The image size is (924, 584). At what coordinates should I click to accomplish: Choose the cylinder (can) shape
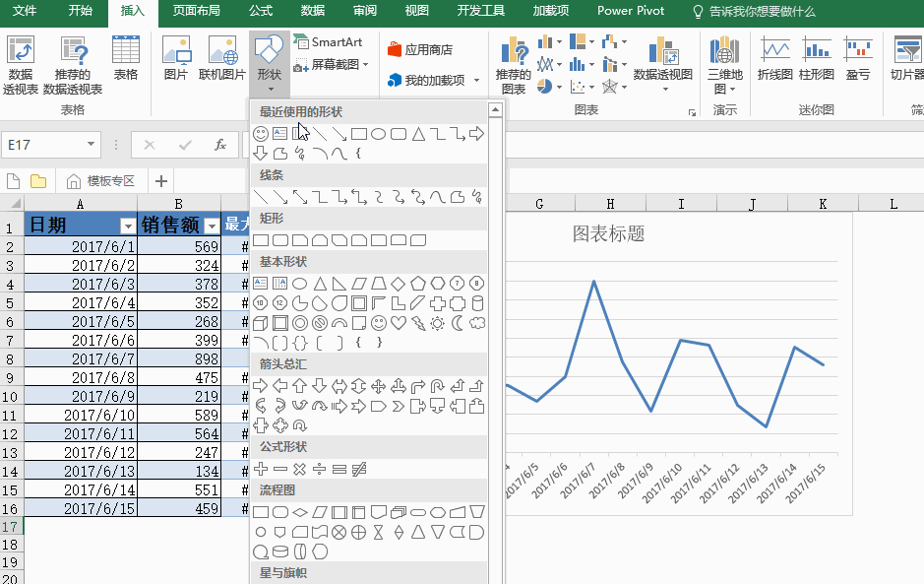pyautogui.click(x=477, y=303)
